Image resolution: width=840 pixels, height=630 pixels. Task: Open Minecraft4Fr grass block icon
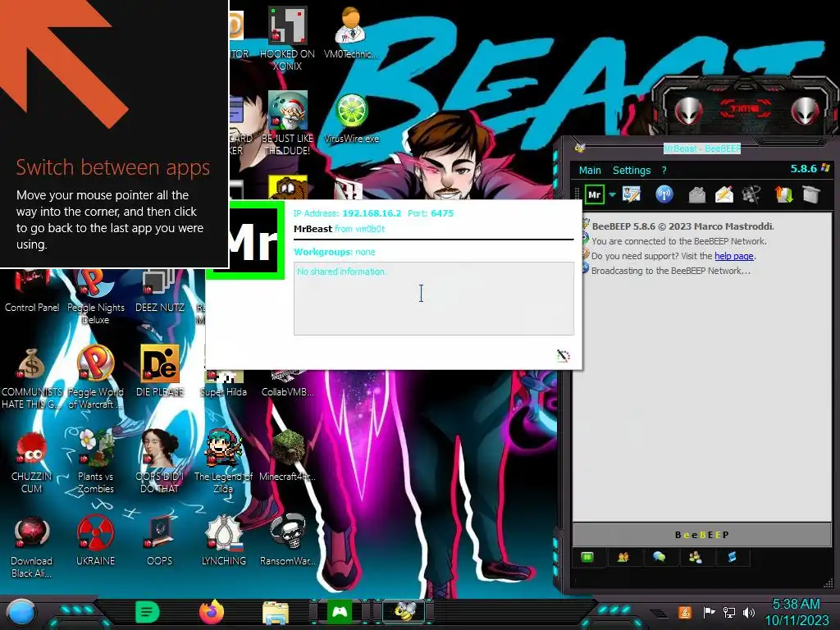coord(288,455)
